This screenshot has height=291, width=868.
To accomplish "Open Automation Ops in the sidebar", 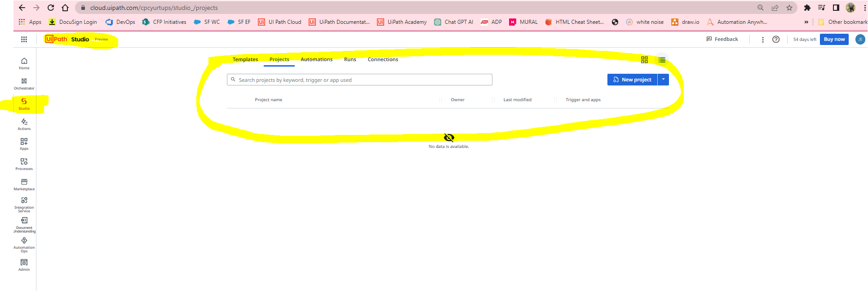I will click(x=24, y=245).
